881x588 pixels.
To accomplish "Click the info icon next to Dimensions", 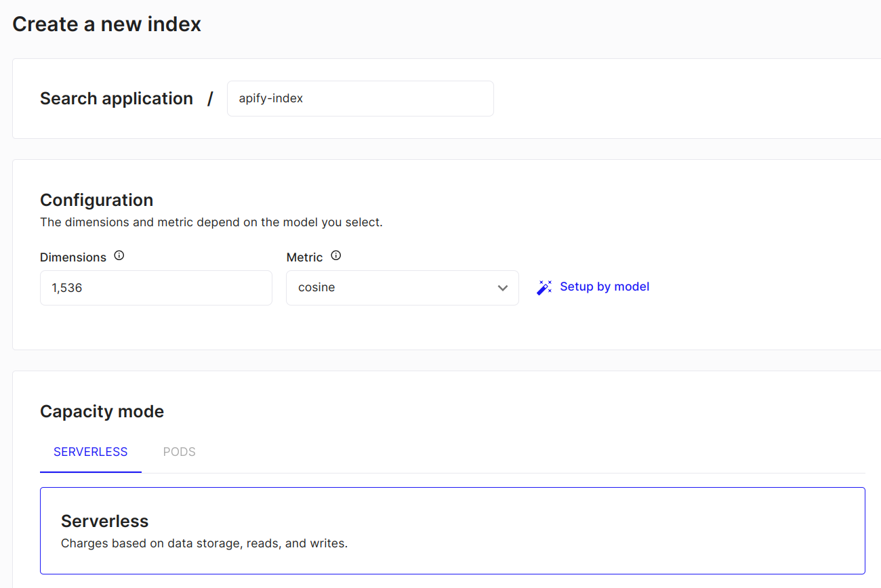I will (119, 255).
